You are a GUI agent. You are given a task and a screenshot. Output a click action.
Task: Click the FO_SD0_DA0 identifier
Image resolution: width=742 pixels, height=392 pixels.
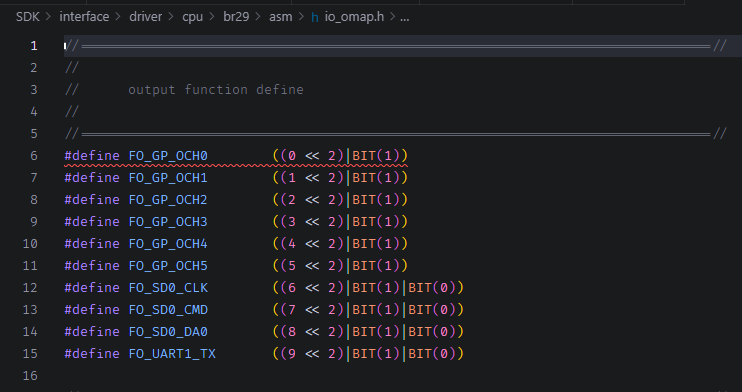pos(168,332)
